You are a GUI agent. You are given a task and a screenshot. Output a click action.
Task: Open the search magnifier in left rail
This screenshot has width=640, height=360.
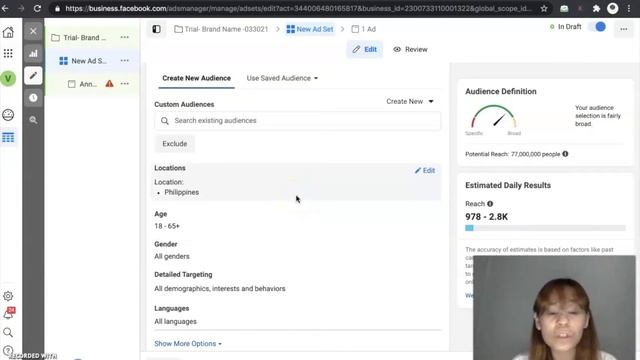tap(8, 332)
